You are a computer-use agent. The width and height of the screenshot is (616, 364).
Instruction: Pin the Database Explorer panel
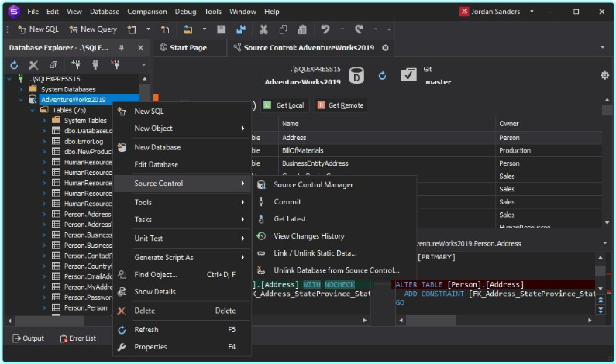(122, 47)
